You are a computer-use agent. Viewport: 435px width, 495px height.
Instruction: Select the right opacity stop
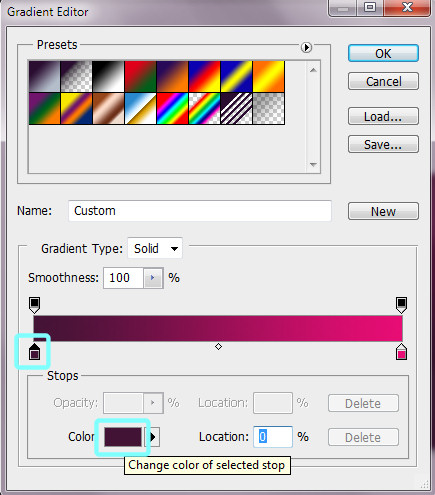[401, 305]
